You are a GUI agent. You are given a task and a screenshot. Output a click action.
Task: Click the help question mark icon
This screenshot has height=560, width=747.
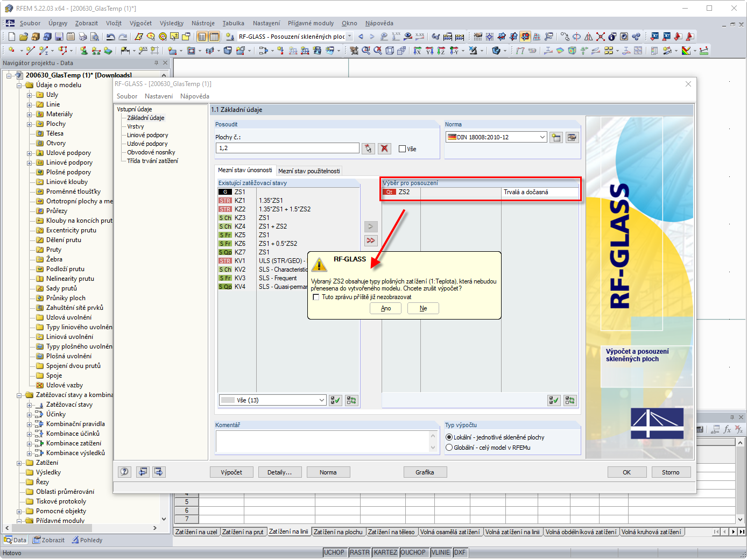(124, 472)
